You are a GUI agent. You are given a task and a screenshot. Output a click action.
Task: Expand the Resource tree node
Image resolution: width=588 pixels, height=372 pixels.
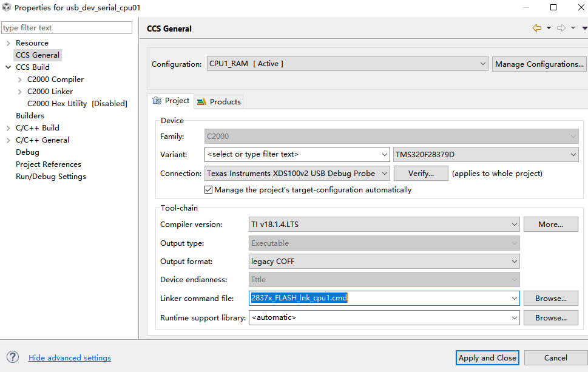click(x=8, y=43)
